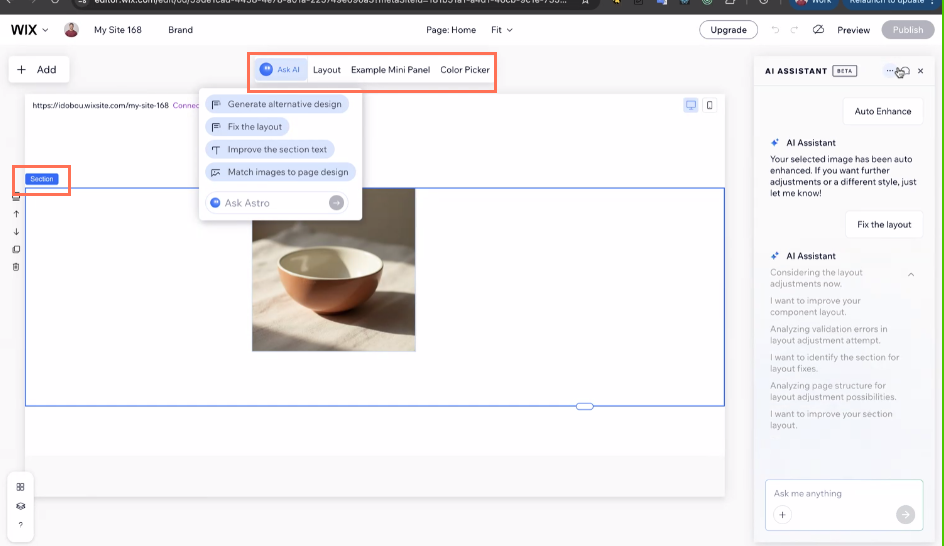Click Preview in the top bar
Viewport: 944px width, 546px height.
coord(853,30)
